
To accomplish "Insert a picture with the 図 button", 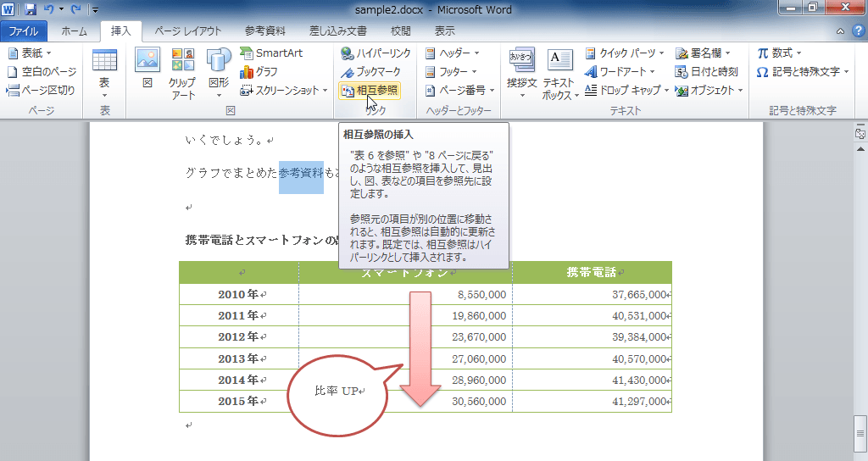I will pos(147,69).
